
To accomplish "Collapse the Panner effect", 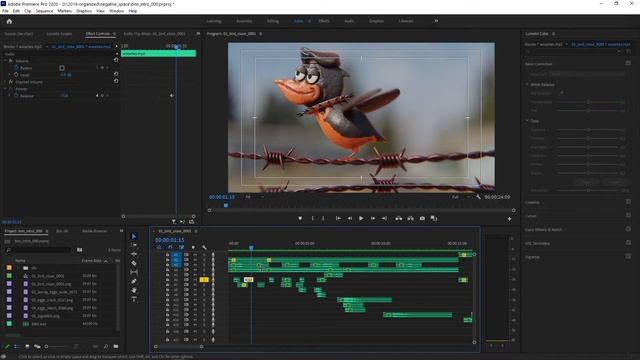I will (5, 89).
